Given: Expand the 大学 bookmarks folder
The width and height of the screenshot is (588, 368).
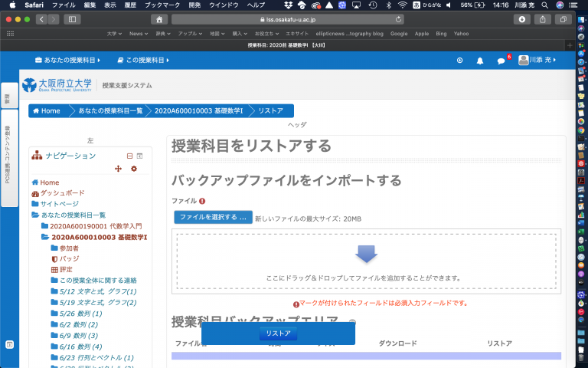Looking at the screenshot, I should click(114, 34).
